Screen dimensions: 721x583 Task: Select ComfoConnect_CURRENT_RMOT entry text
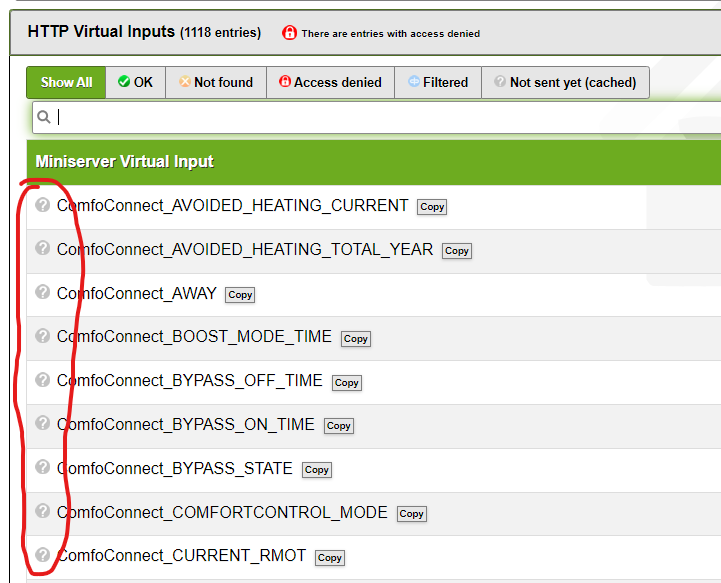[x=181, y=555]
